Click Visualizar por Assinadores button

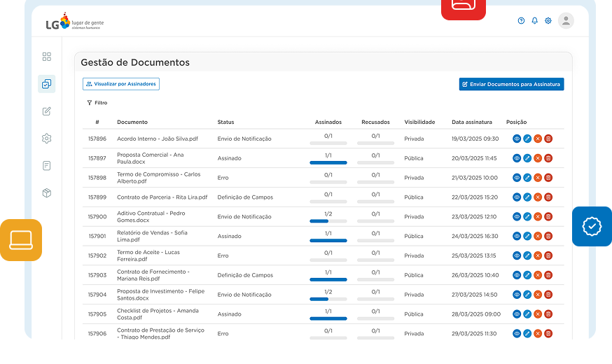[x=121, y=84]
